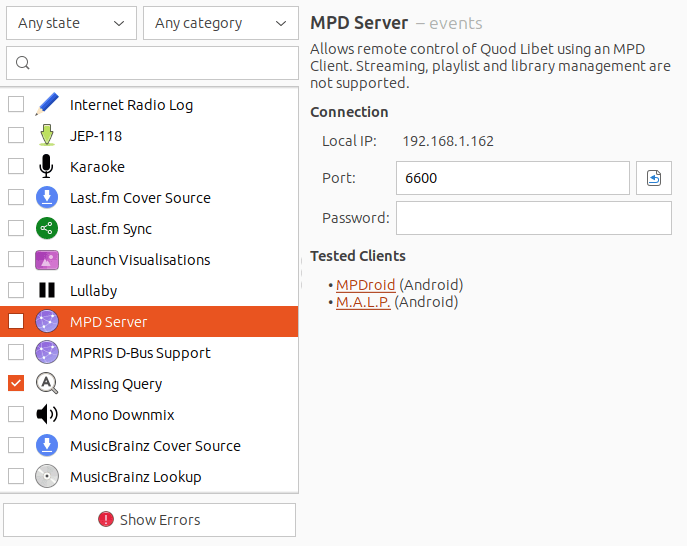Click the network globe icon for MPD Server

pos(47,321)
